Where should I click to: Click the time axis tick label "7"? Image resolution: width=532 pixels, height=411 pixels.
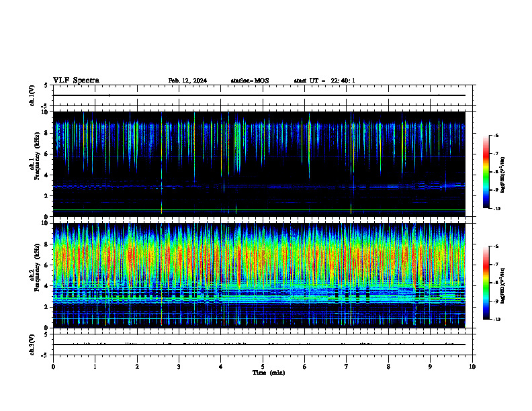click(x=347, y=367)
